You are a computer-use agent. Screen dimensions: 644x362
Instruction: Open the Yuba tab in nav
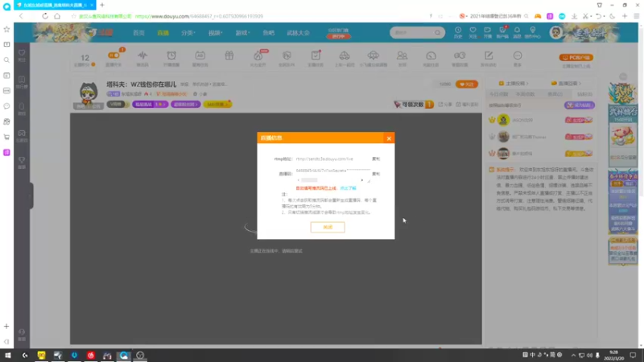[268, 33]
